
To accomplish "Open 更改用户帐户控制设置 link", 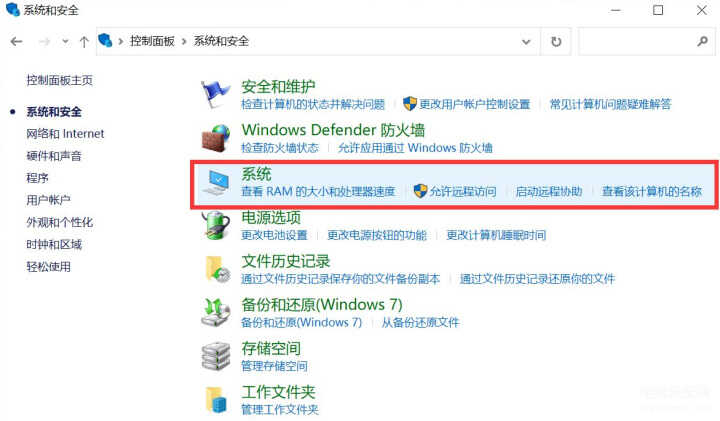I will [474, 104].
